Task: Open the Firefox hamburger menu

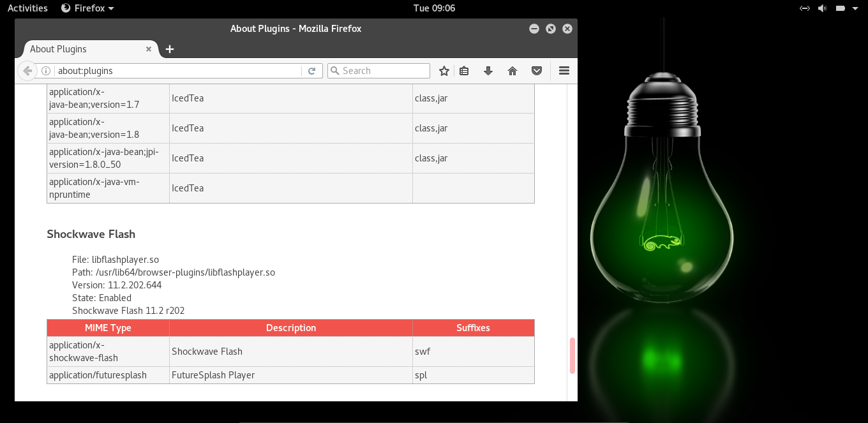Action: tap(564, 71)
